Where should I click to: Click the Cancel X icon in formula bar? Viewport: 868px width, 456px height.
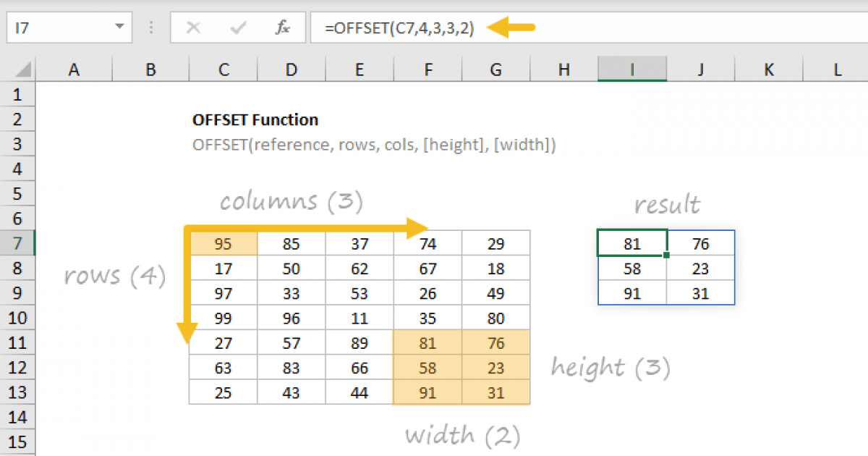click(x=193, y=28)
